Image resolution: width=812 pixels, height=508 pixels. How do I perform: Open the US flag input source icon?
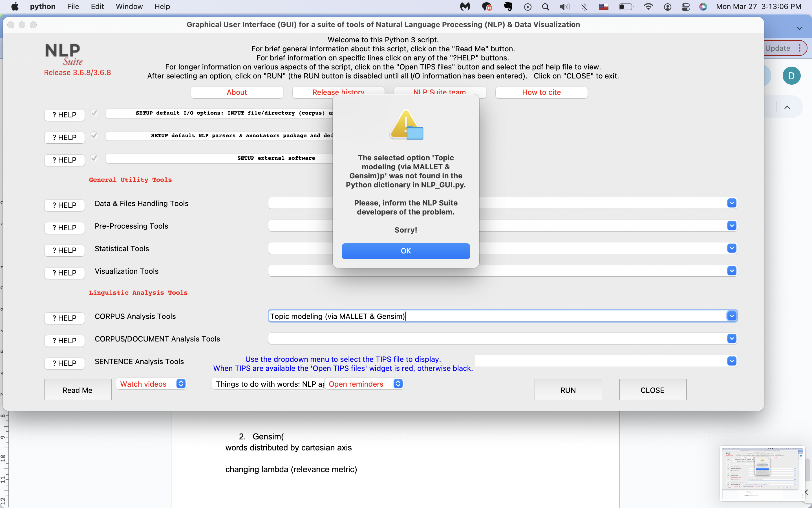[x=604, y=7]
